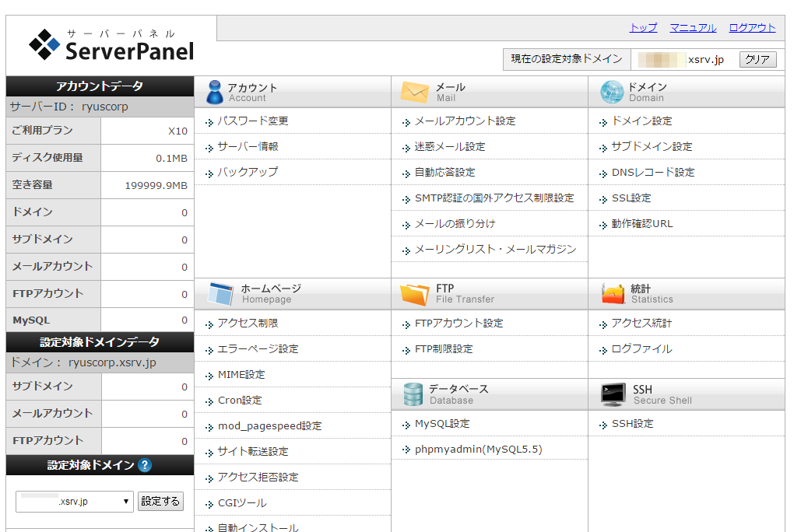
Task: Click the SSH terminal icon
Action: (x=613, y=394)
